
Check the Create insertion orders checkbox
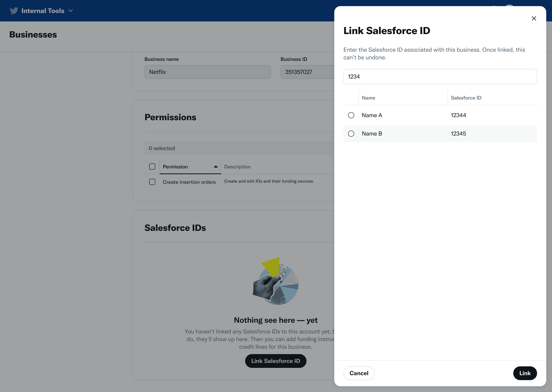(x=152, y=182)
